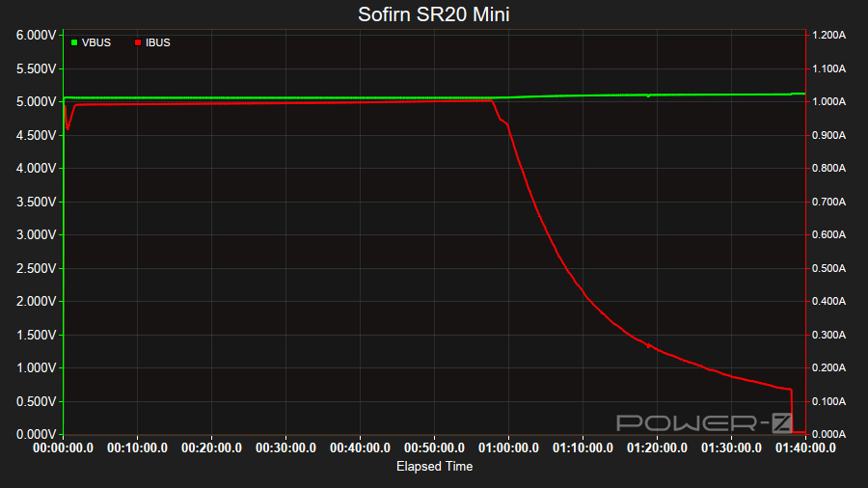Click the initial dip in the red IBUS curve

(x=68, y=127)
